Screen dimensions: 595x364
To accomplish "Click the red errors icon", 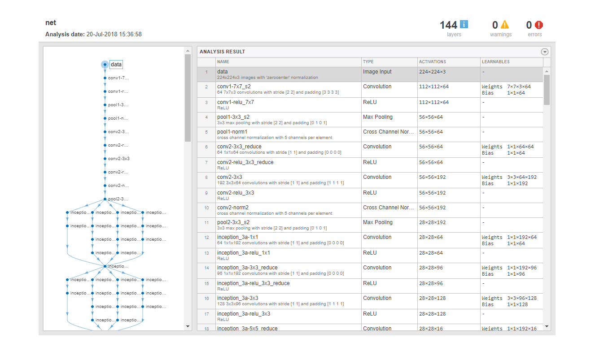I will 539,25.
